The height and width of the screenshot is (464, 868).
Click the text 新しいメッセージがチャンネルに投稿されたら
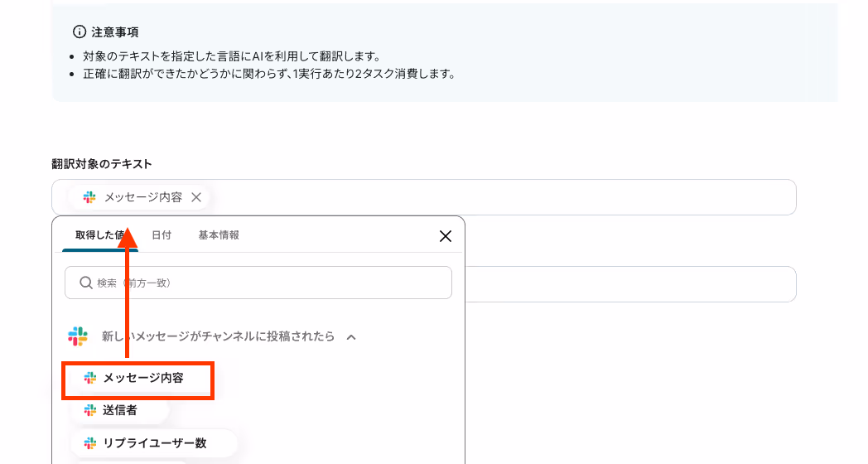(x=218, y=336)
